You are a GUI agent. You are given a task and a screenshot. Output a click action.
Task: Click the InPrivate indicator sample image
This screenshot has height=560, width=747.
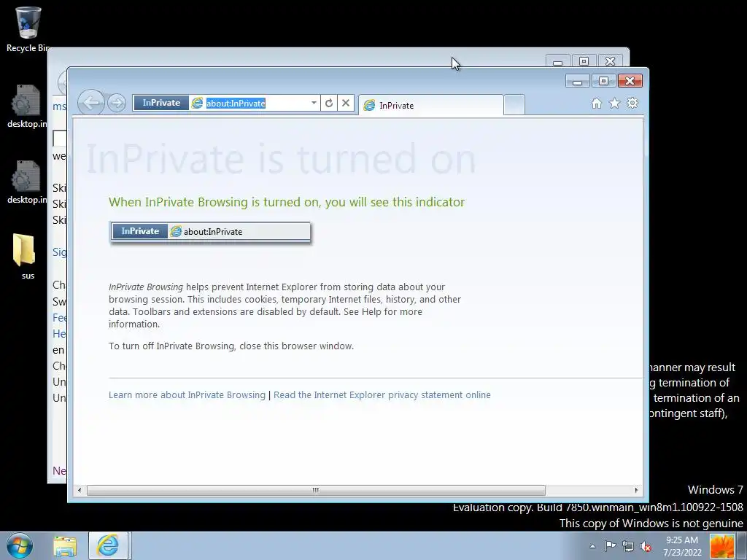pos(210,232)
